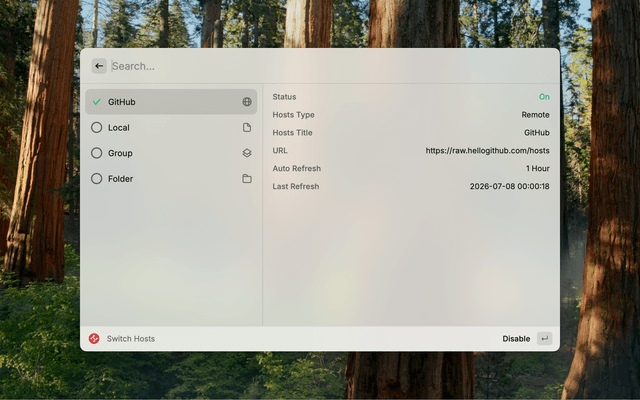Focus the Search input field
This screenshot has height=400, width=640.
(x=331, y=66)
